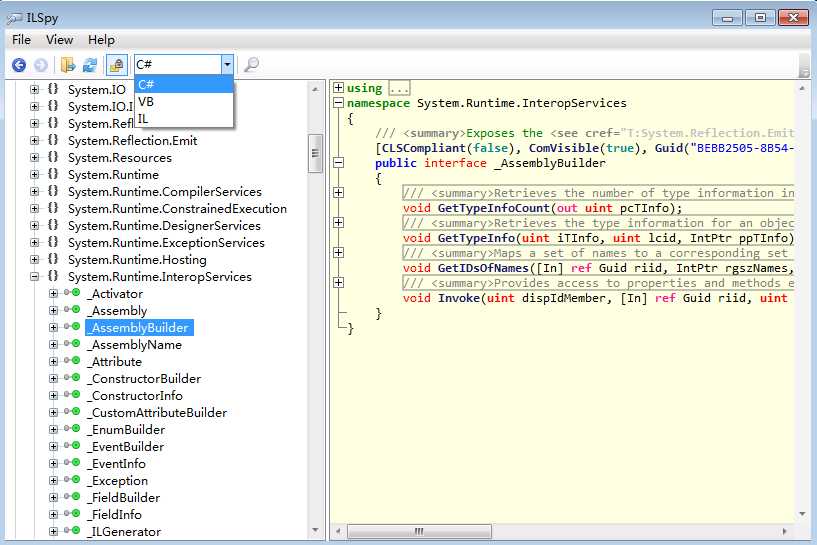
Task: Select the _Assembly tree item
Action: (x=117, y=311)
